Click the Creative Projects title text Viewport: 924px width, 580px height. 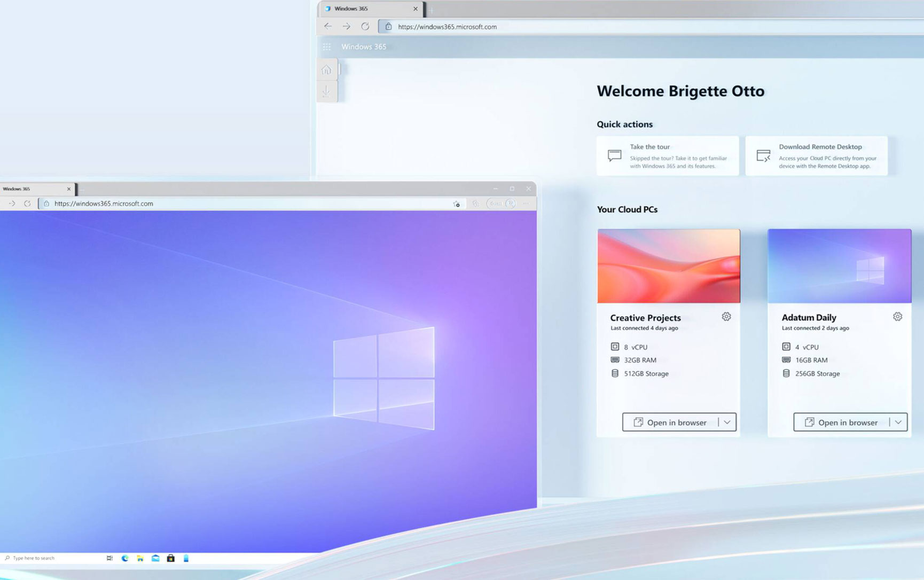[645, 318]
